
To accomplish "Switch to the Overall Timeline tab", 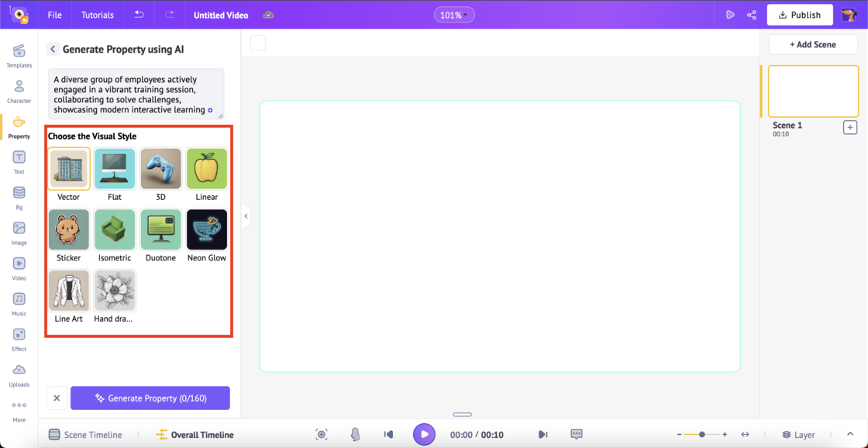I will 195,434.
